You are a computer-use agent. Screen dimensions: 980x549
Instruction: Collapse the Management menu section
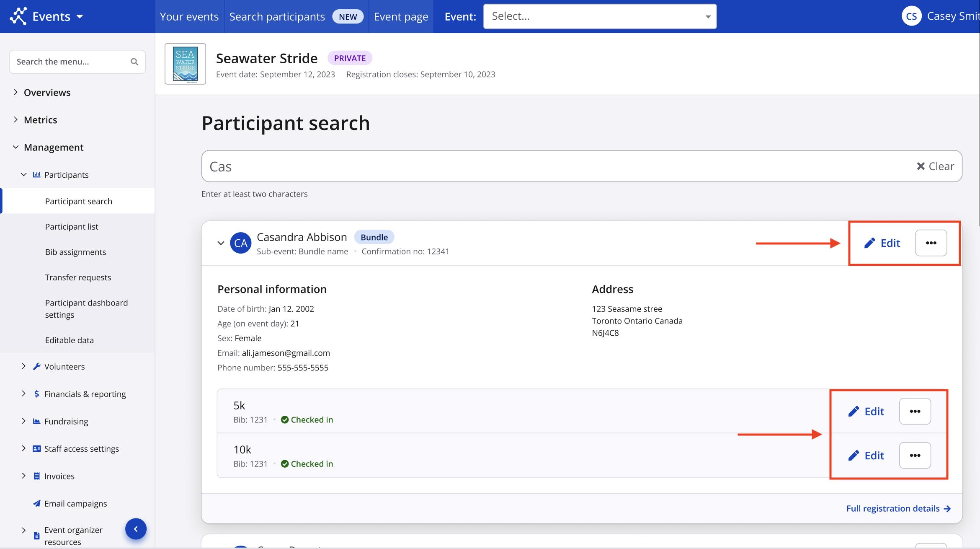[x=15, y=147]
